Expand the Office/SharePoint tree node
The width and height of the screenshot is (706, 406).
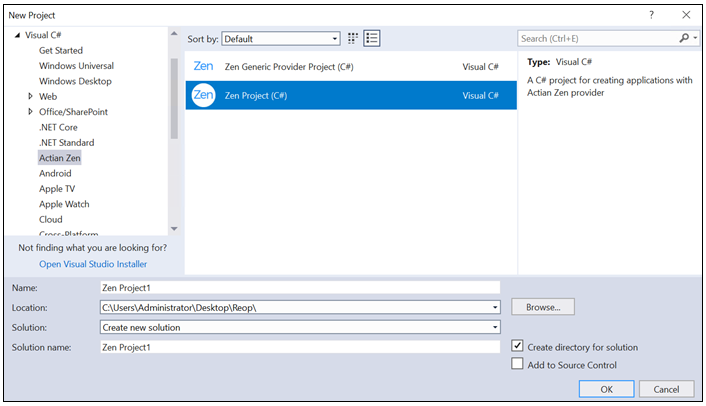pos(30,112)
